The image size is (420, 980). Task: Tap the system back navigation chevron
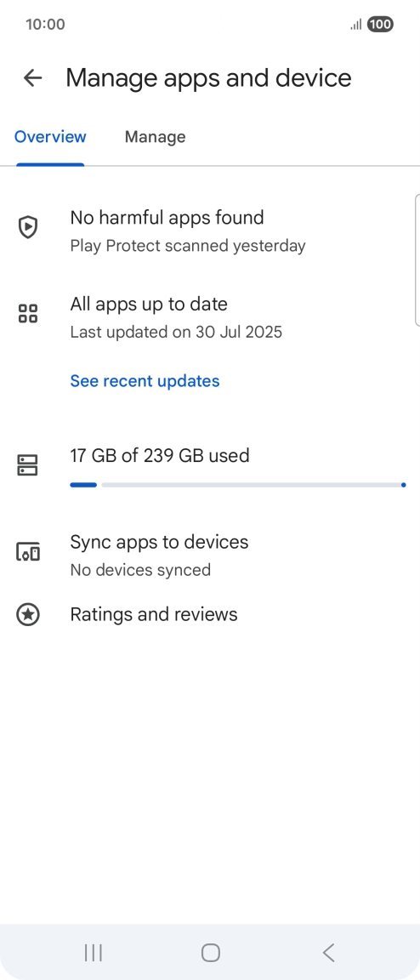pyautogui.click(x=328, y=953)
